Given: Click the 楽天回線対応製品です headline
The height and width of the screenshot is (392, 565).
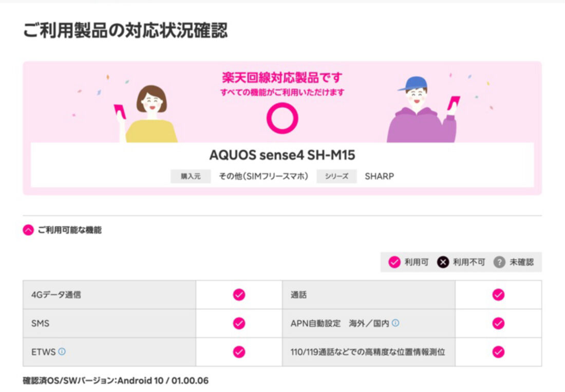Looking at the screenshot, I should pos(282,77).
